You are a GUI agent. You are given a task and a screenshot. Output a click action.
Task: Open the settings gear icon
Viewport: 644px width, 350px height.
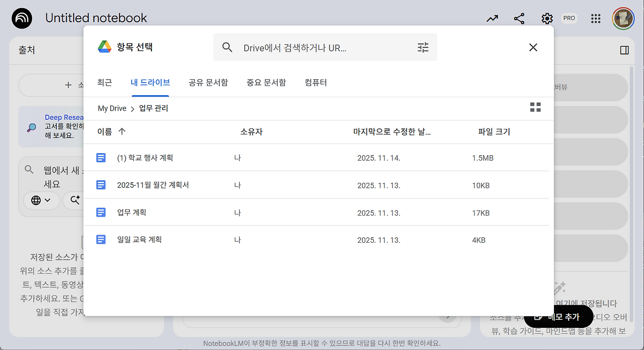(x=547, y=19)
